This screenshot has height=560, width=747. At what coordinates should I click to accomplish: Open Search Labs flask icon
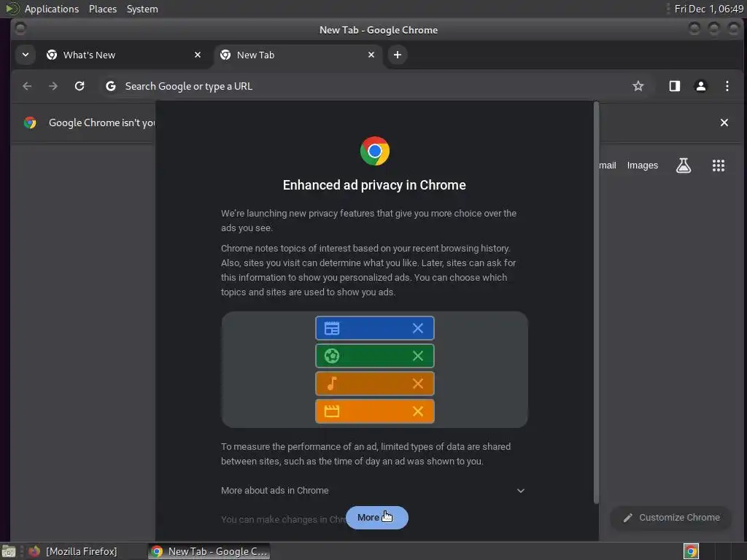683,166
